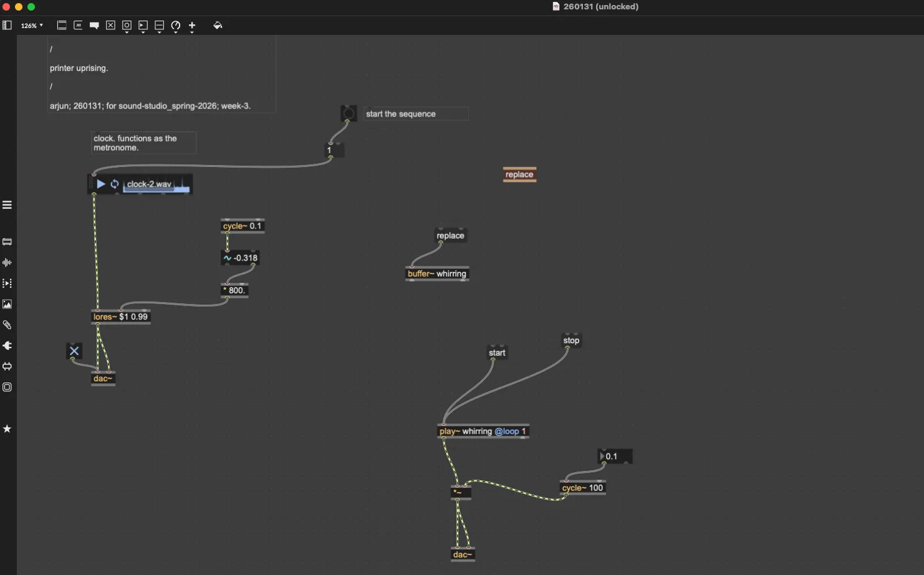Play the clock-2.wav audio clip
Screen dimensions: 924x575
click(101, 184)
